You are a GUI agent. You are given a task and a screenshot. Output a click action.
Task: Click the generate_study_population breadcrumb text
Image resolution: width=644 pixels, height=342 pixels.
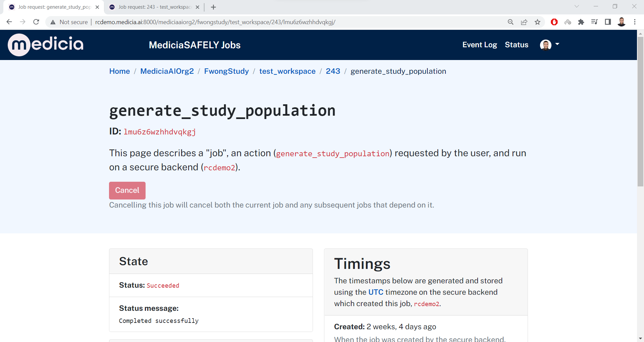coord(398,71)
